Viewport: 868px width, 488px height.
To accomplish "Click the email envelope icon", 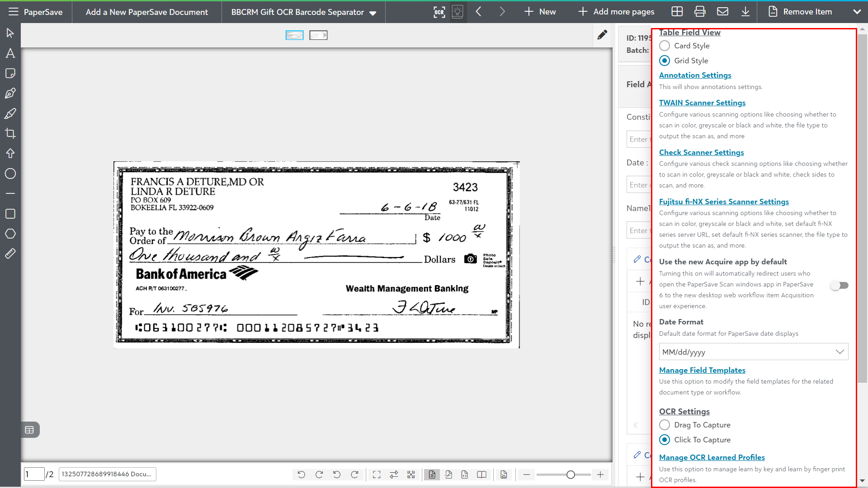I will pos(722,12).
